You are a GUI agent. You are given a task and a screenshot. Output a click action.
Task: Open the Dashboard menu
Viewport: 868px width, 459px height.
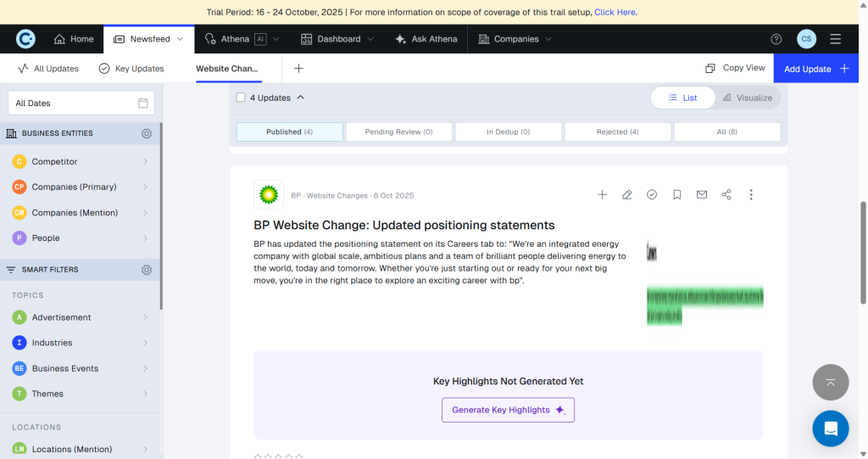337,39
